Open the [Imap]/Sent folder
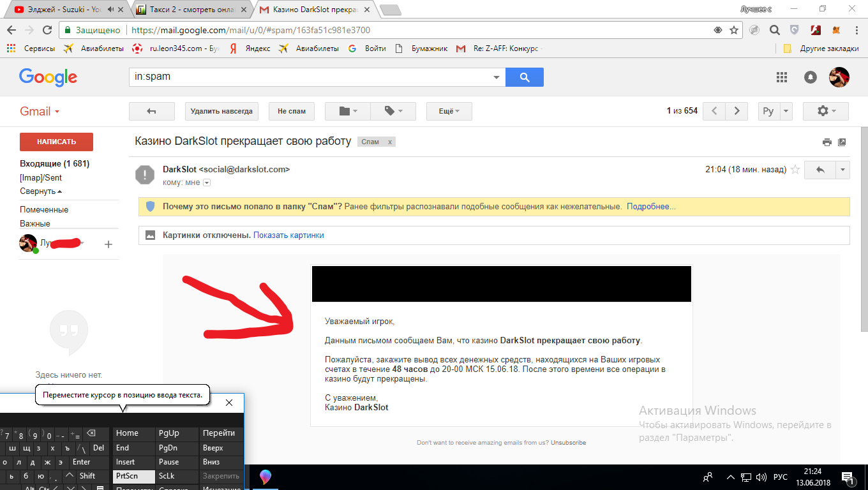This screenshot has height=490, width=868. (x=41, y=178)
